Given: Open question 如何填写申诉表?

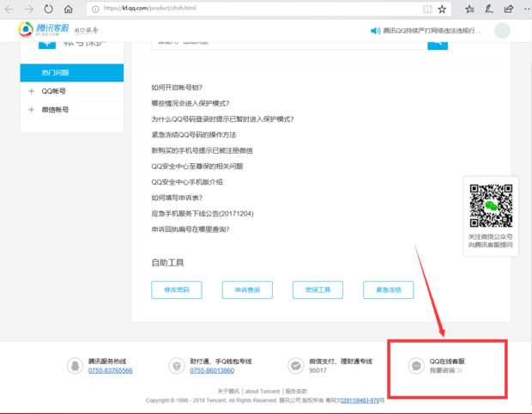Looking at the screenshot, I should [x=177, y=198].
